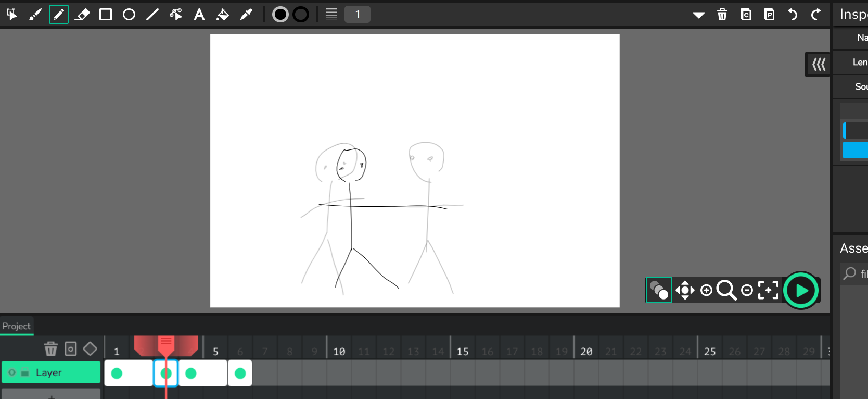The width and height of the screenshot is (868, 399).
Task: Select the frame at position 5
Action: coord(215,373)
